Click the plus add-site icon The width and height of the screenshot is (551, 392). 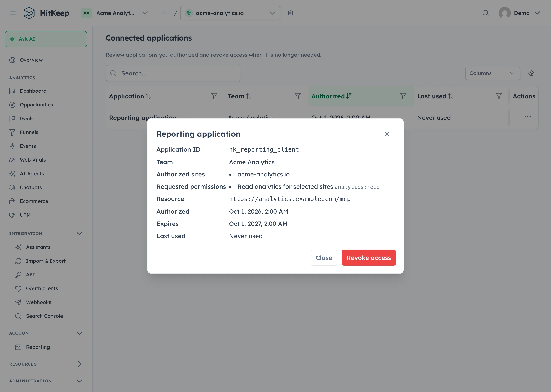pyautogui.click(x=164, y=13)
